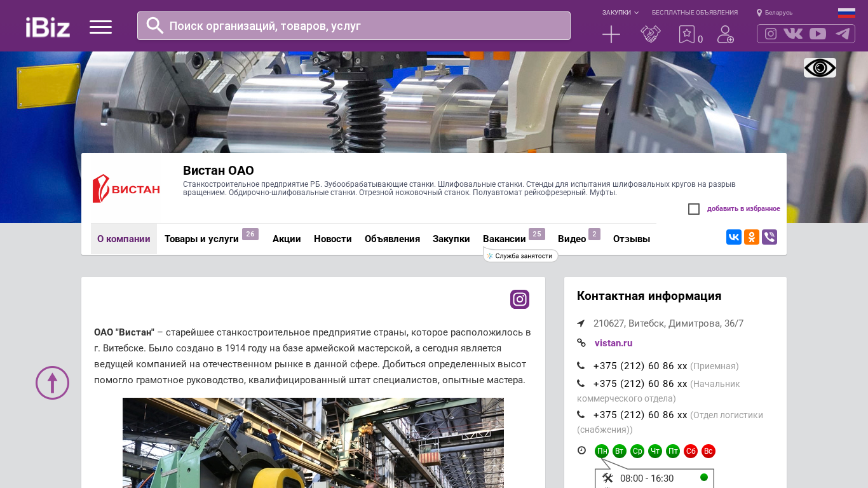Open the purple Instagram icon in article
Image resolution: width=868 pixels, height=488 pixels.
[x=520, y=299]
